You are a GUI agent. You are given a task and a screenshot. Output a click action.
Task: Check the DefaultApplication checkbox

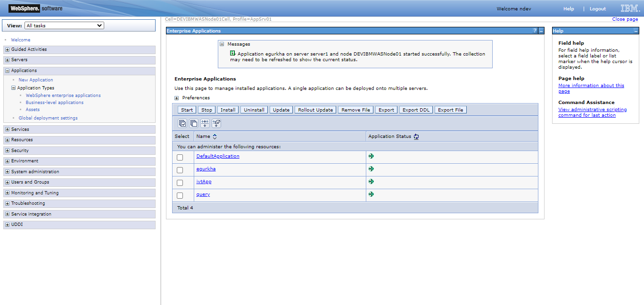coord(180,157)
